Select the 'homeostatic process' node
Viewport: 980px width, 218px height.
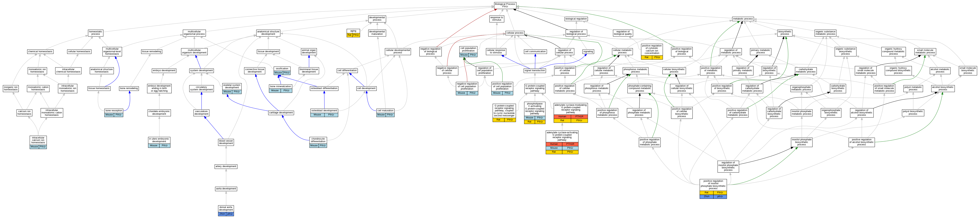pos(96,33)
